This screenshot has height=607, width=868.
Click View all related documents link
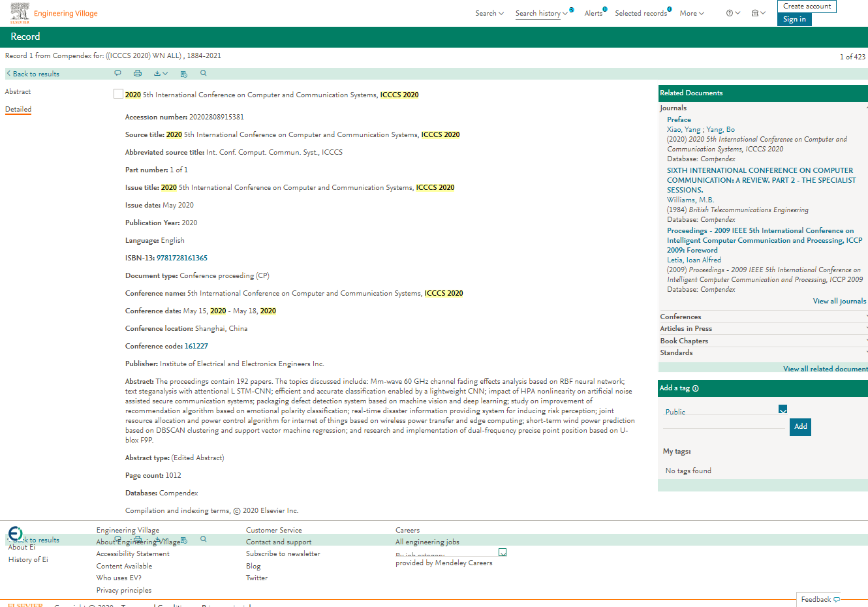coord(826,369)
